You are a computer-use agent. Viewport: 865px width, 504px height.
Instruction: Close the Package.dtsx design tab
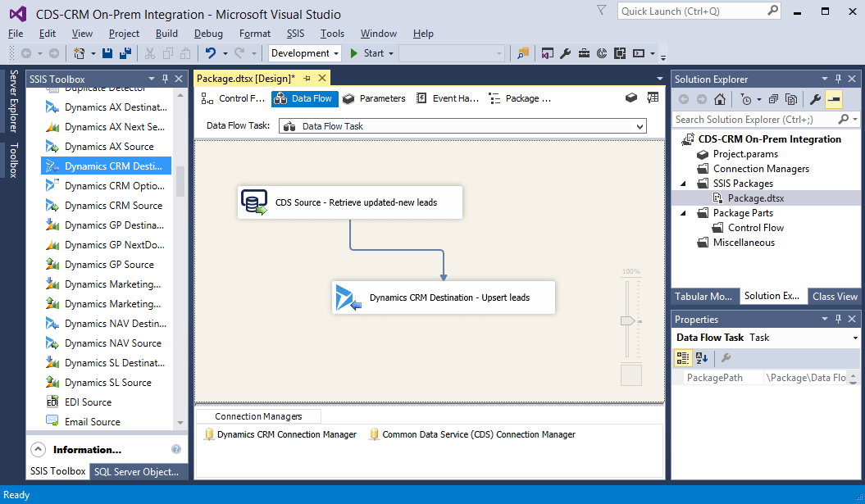[322, 79]
